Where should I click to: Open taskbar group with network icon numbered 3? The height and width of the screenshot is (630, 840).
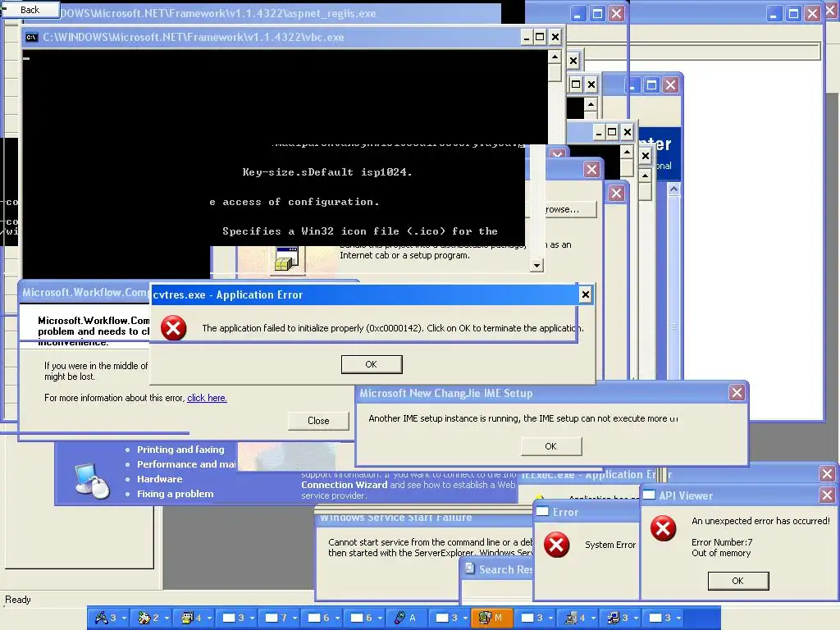[619, 618]
